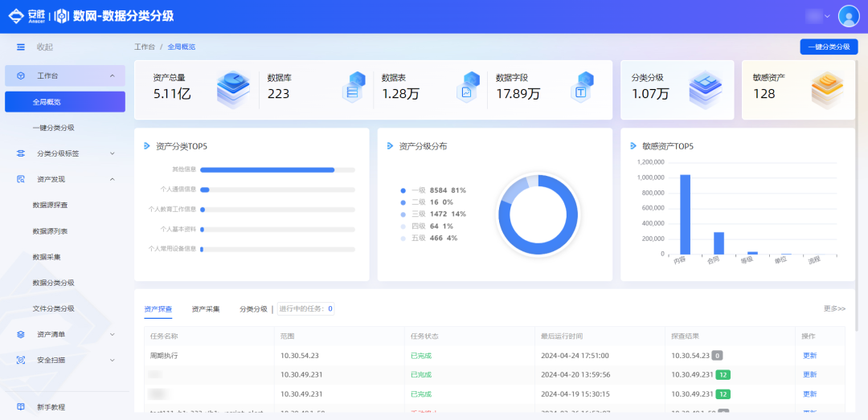Click the 收起 hamburger collapse icon
The width and height of the screenshot is (868, 420).
21,47
